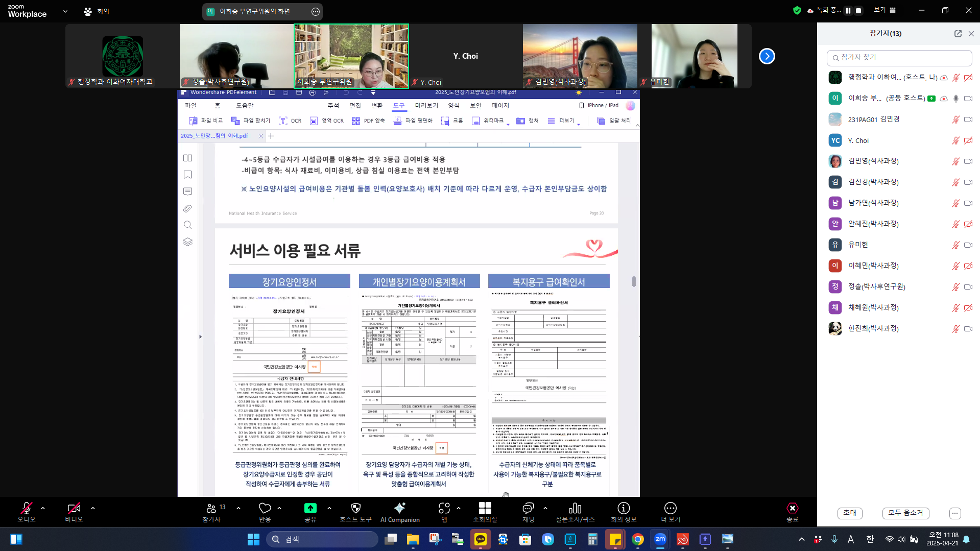Click 참가자 찾기 search field

(x=899, y=58)
